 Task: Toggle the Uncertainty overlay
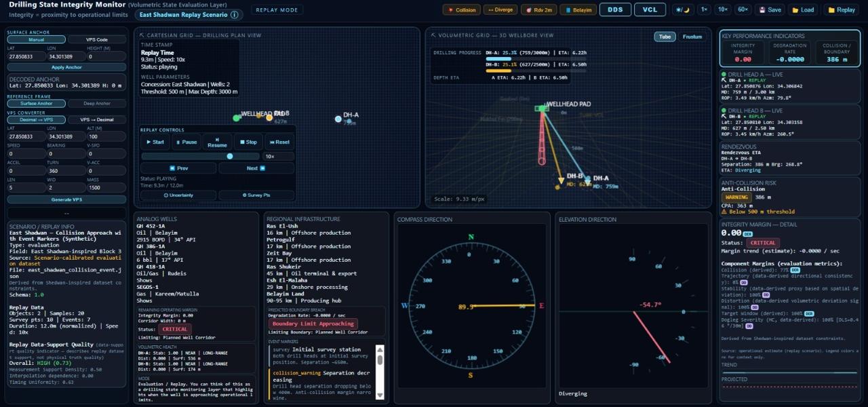(178, 195)
